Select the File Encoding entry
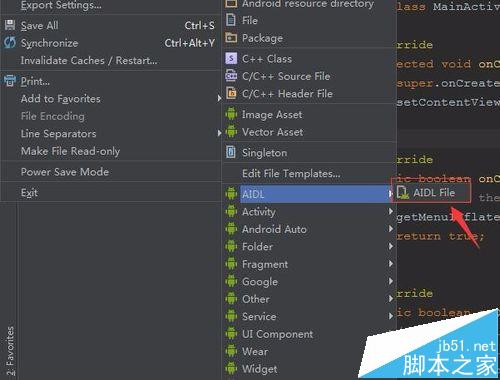Image resolution: width=500 pixels, height=380 pixels. 111,116
